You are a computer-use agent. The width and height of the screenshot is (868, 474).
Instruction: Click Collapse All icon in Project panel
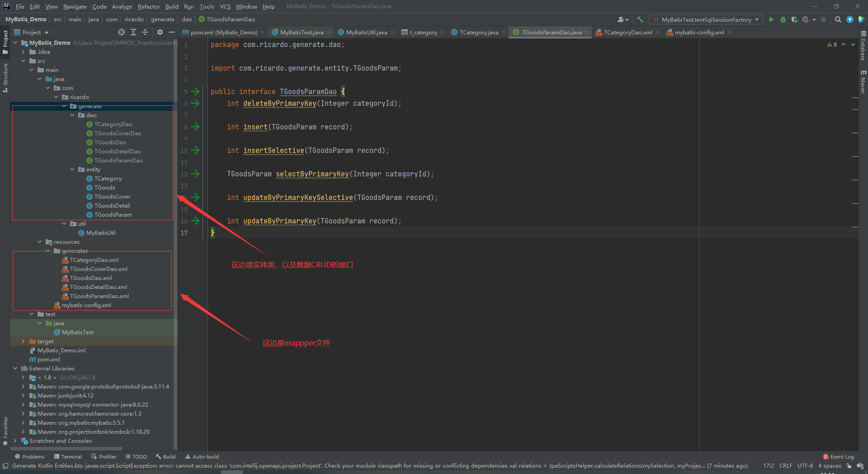145,32
